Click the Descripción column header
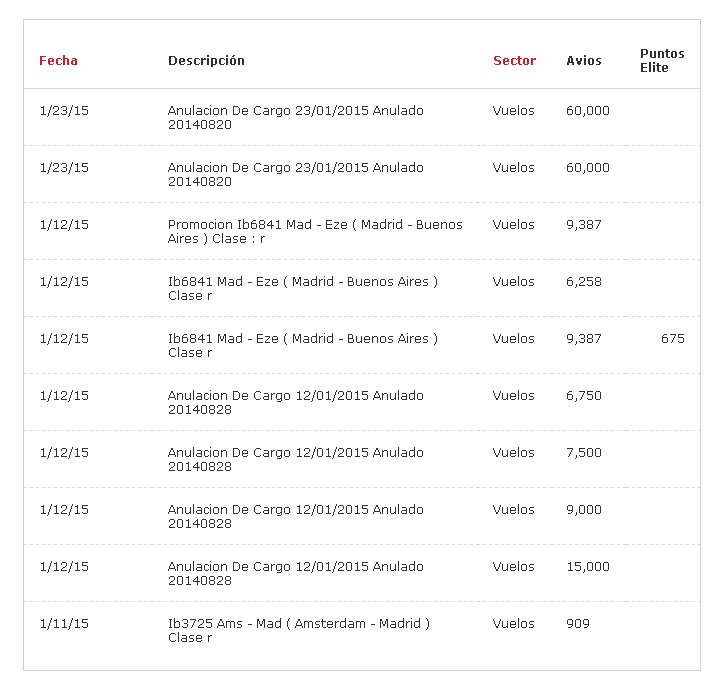The width and height of the screenshot is (726, 692). pyautogui.click(x=206, y=61)
